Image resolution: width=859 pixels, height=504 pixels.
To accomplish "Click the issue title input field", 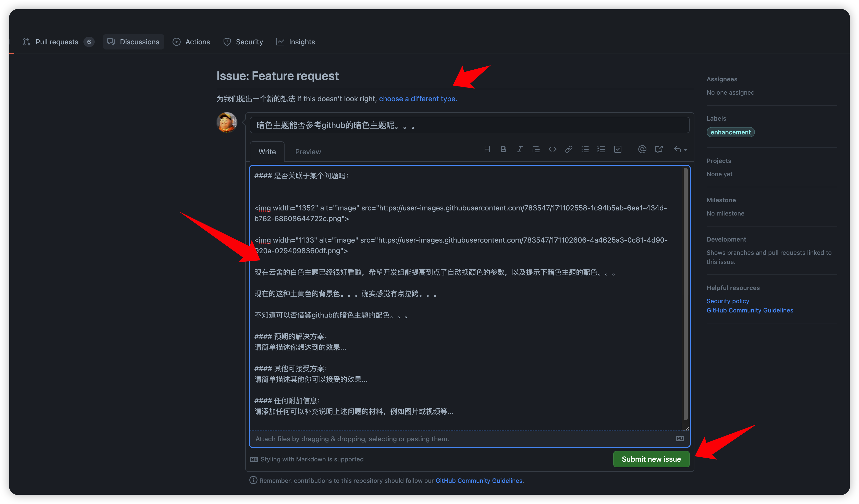I will [x=470, y=125].
